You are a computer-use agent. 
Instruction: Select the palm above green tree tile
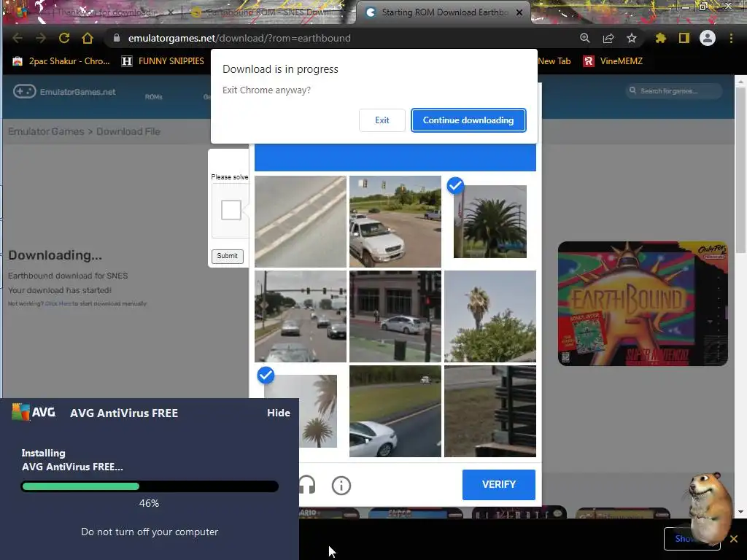[x=489, y=316]
